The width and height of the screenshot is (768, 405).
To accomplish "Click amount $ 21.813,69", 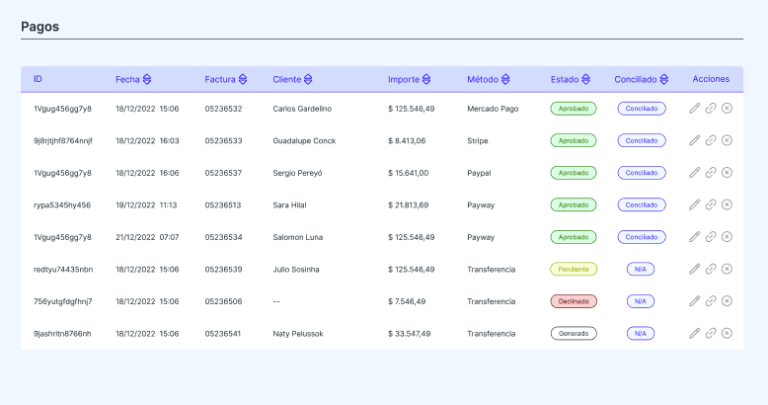I will pos(408,205).
